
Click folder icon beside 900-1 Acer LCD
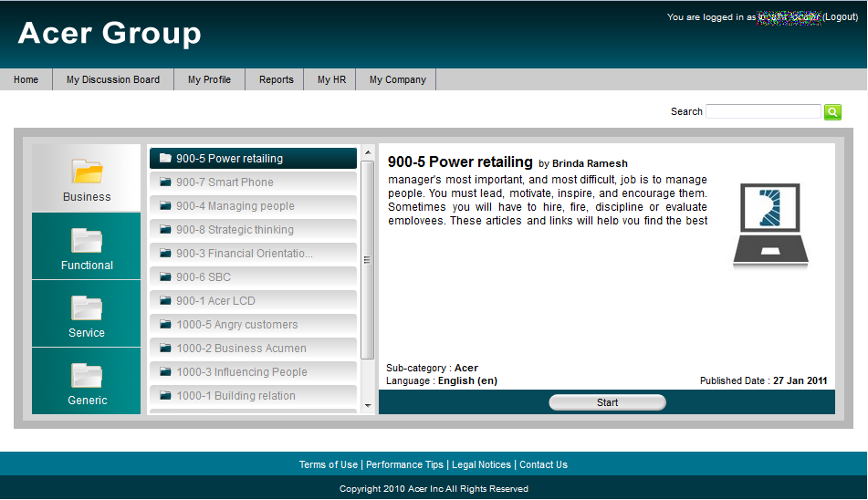click(165, 301)
